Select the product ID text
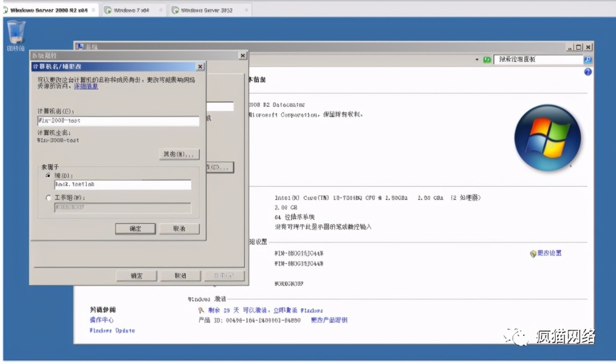The height and width of the screenshot is (364, 616). coord(249,320)
